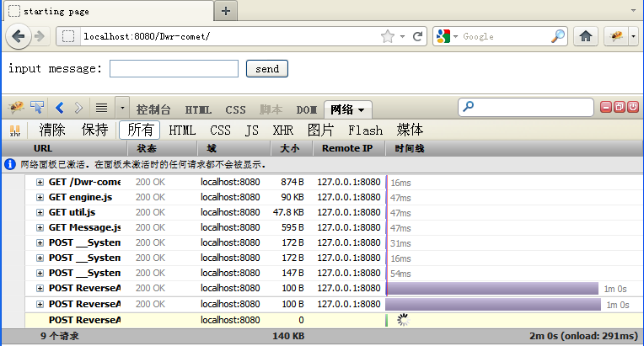Click the Firebug bug icon in browser toolbar
This screenshot has height=346, width=644.
pyautogui.click(x=616, y=36)
